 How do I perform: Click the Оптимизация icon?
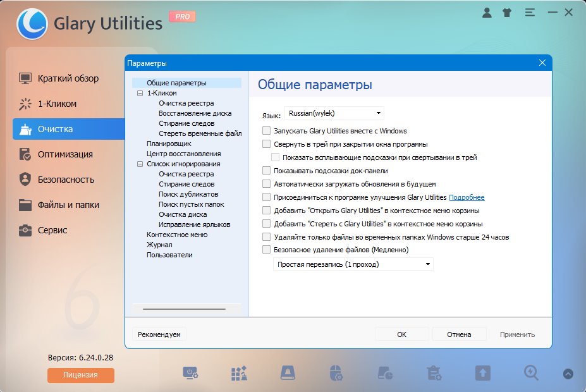coord(25,154)
